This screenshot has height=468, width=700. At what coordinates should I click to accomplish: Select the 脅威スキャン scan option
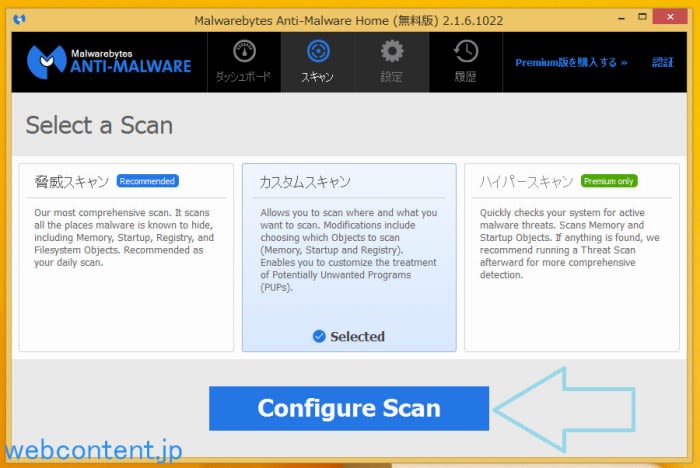pos(126,257)
